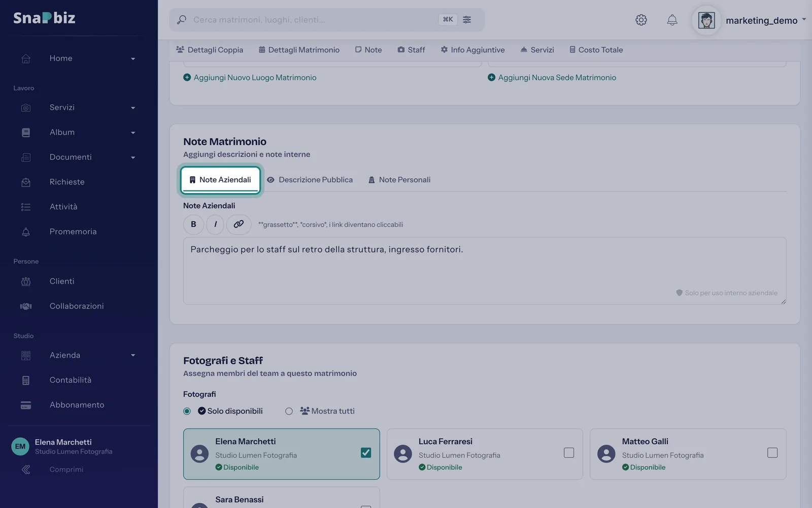This screenshot has height=508, width=812.
Task: Expand the Servizi sidebar menu
Action: (133, 108)
